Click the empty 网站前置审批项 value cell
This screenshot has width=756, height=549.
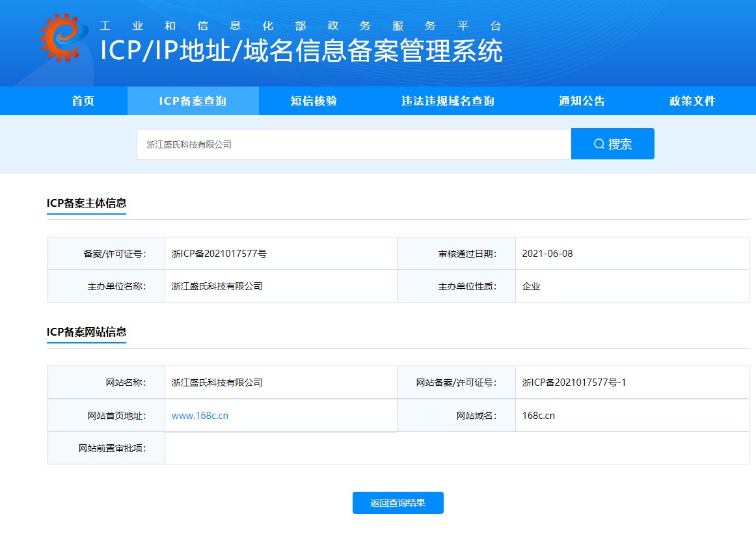pyautogui.click(x=455, y=448)
